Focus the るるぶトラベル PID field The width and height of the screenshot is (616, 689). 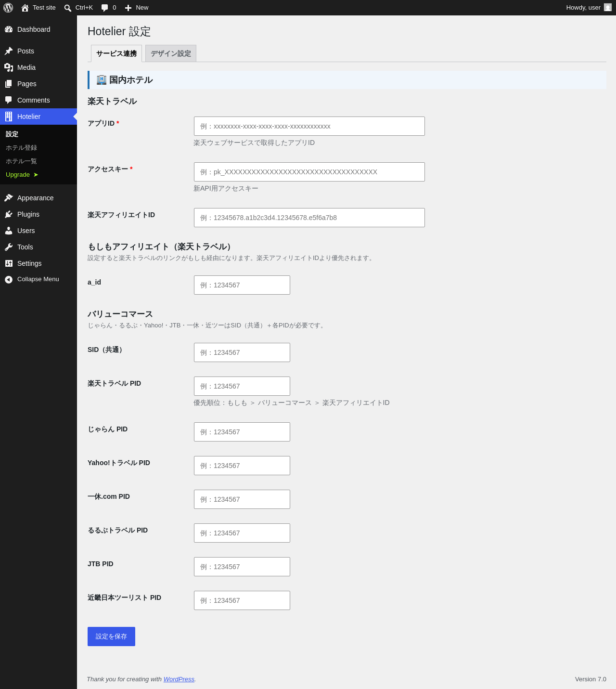pos(242,533)
